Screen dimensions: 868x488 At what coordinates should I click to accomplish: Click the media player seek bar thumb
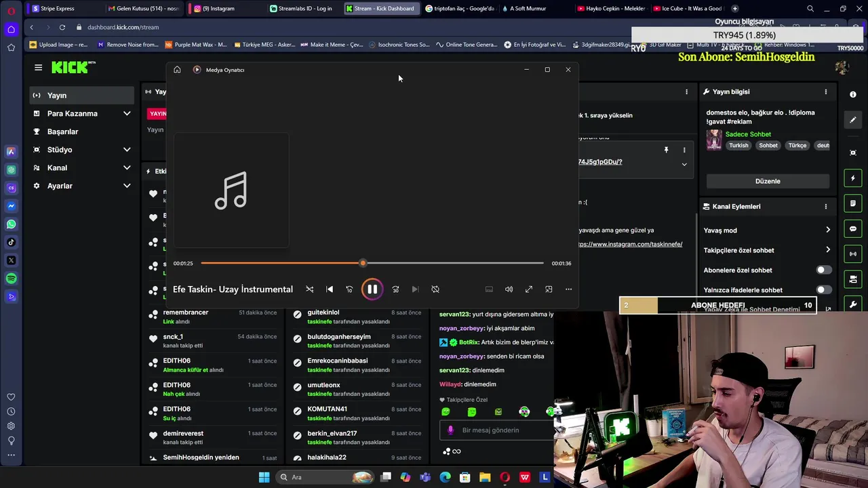point(363,263)
